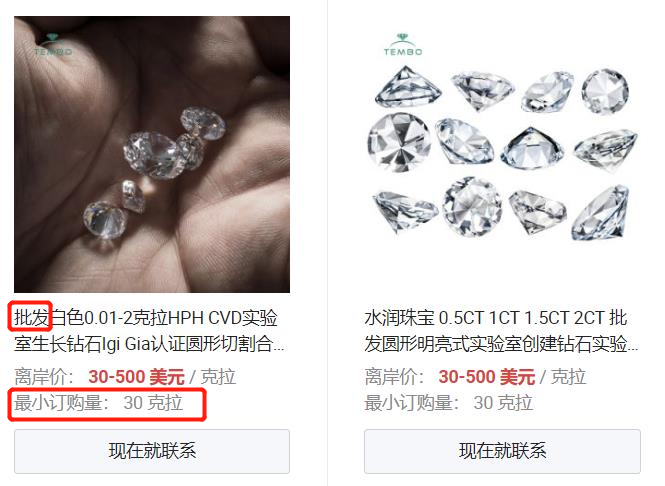This screenshot has width=665, height=486.
Task: Open the 水润珠宝 0.5CT 1CT product title link
Action: coord(501,331)
